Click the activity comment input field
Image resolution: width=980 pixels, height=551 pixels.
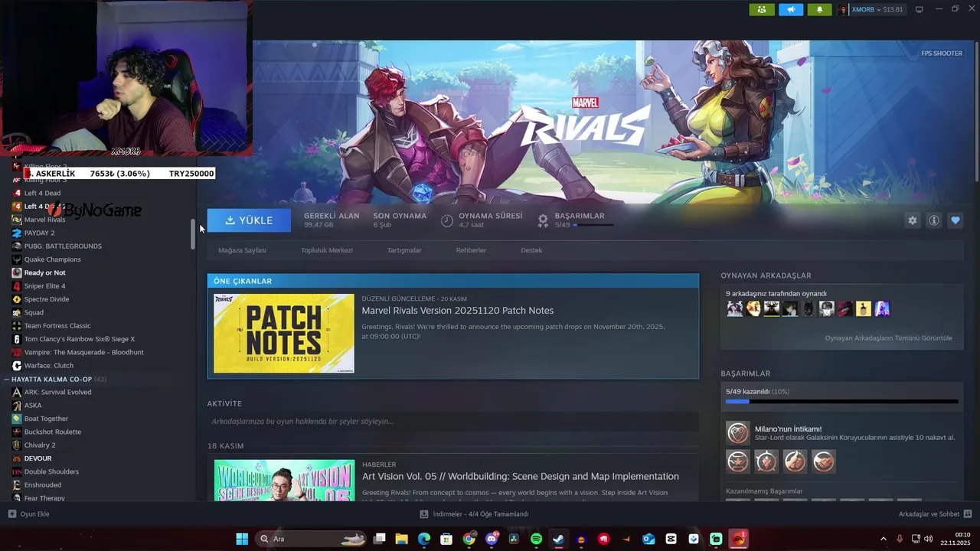[452, 422]
